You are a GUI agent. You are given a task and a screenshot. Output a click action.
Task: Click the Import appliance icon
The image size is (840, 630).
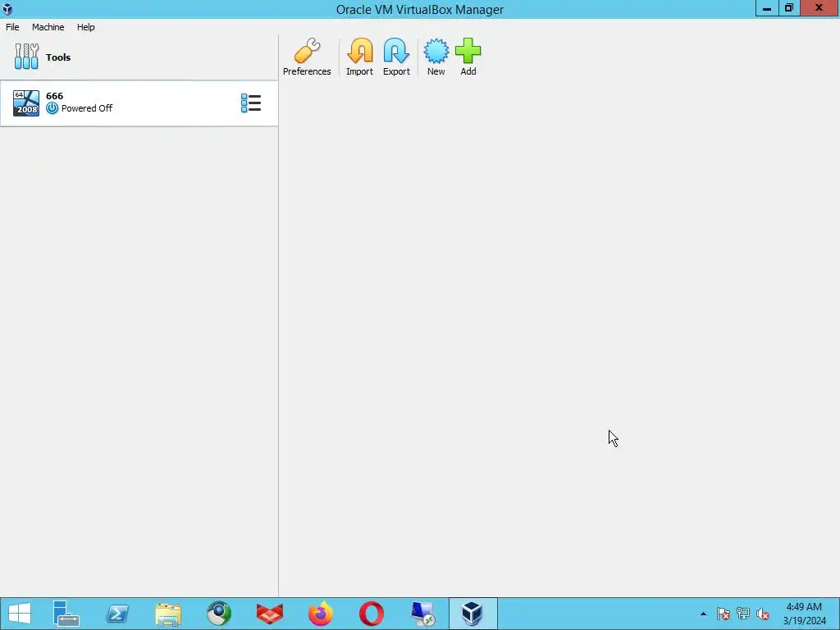click(x=359, y=57)
